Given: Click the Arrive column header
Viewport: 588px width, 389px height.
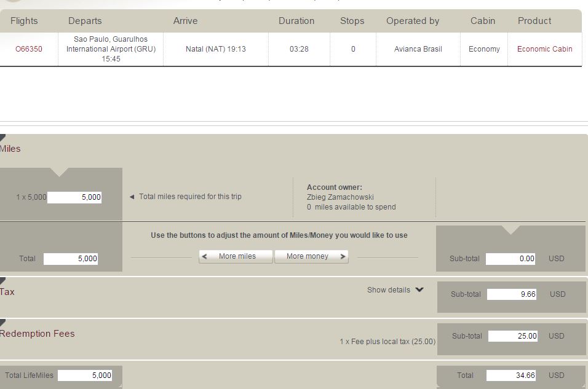Looking at the screenshot, I should pos(185,21).
